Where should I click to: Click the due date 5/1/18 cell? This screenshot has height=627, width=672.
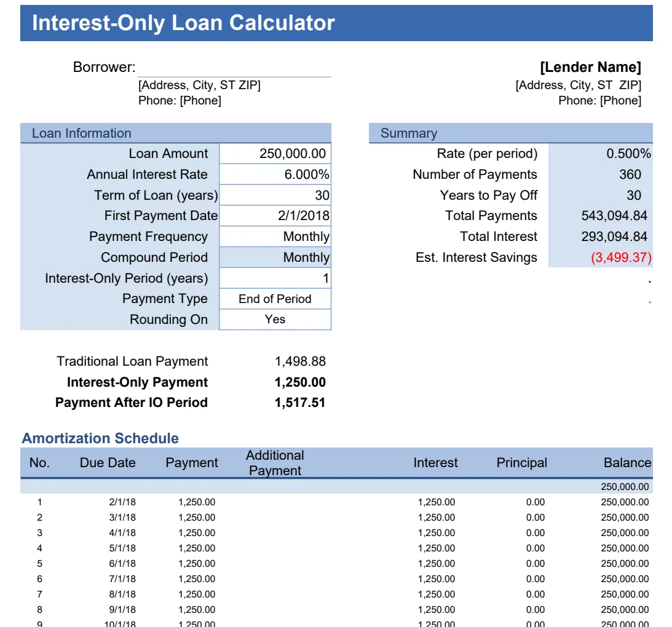pyautogui.click(x=122, y=548)
